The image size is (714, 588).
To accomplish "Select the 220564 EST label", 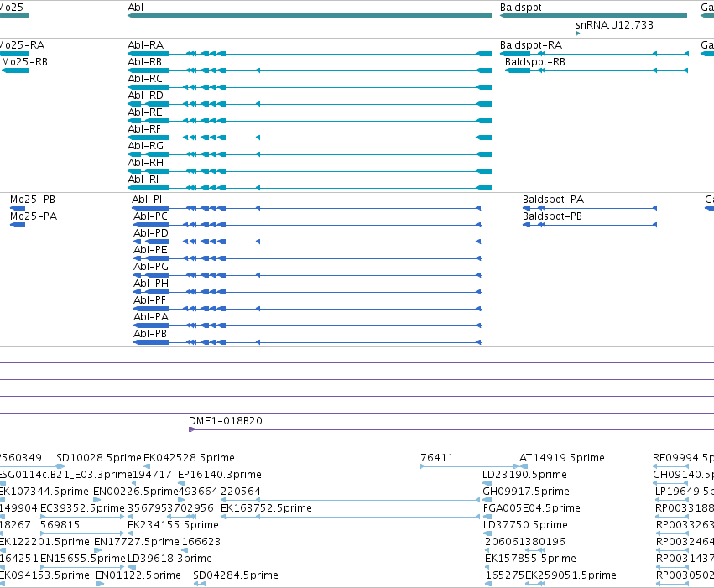I will click(x=241, y=492).
